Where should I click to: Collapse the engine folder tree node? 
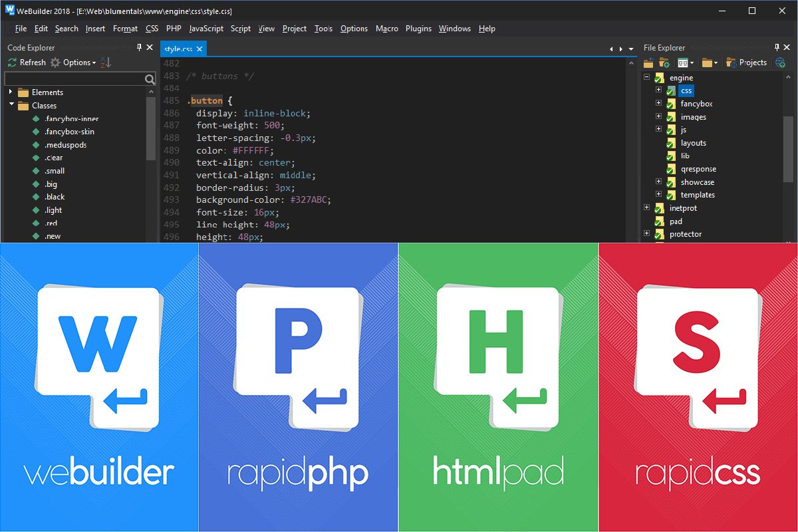click(646, 78)
